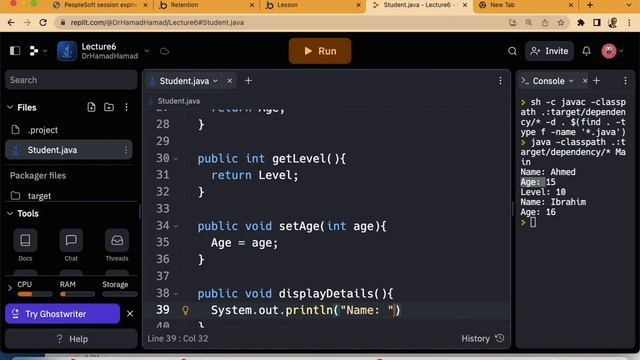Open the target folder
Image resolution: width=640 pixels, height=360 pixels.
tap(69, 196)
